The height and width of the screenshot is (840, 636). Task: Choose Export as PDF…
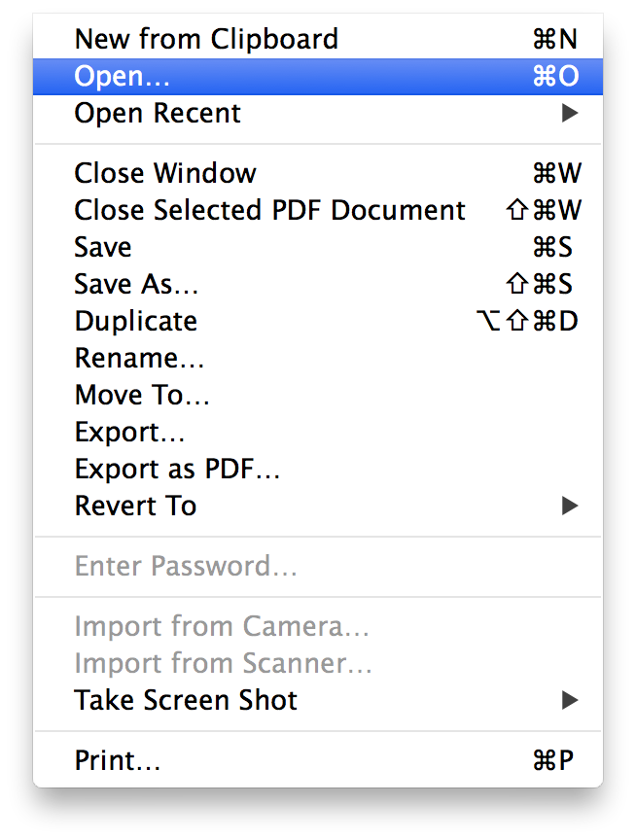click(177, 469)
